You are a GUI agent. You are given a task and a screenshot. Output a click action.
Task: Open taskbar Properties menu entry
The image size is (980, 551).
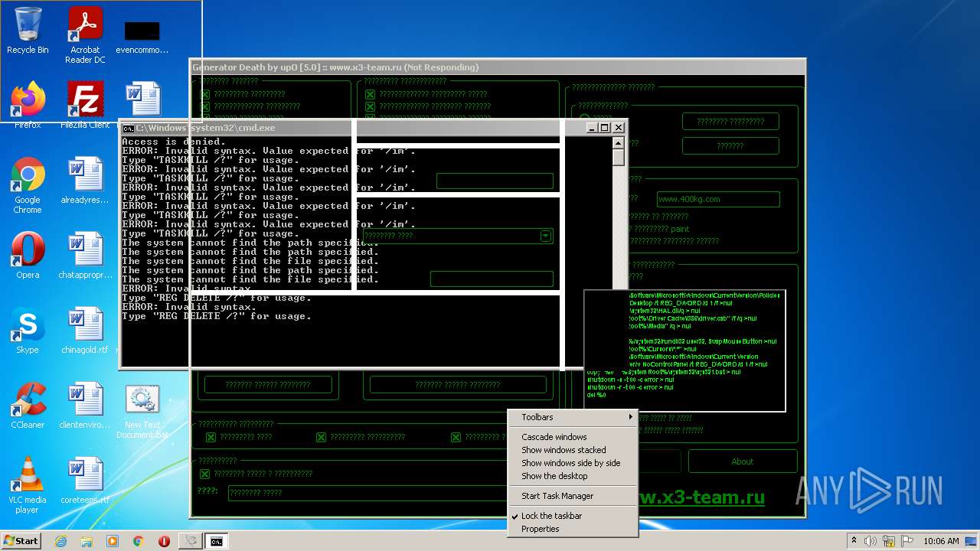click(540, 529)
